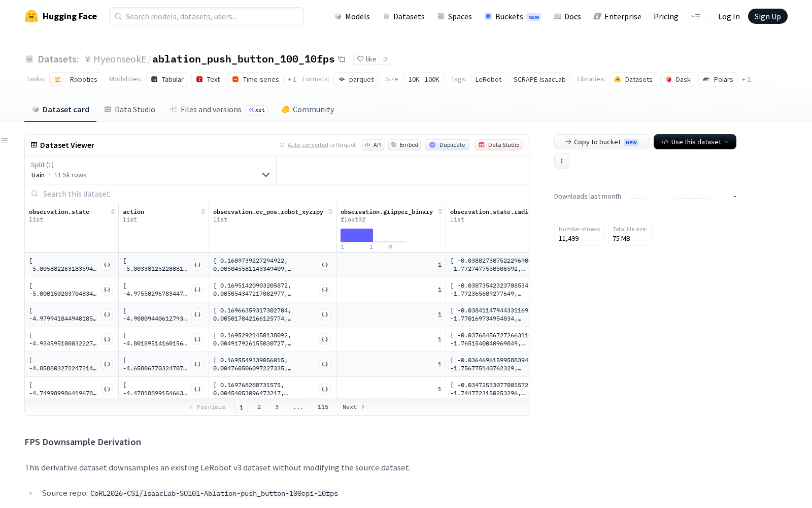Open the HyeonseokE author profile link
This screenshot has height=508, width=812.
pos(120,59)
